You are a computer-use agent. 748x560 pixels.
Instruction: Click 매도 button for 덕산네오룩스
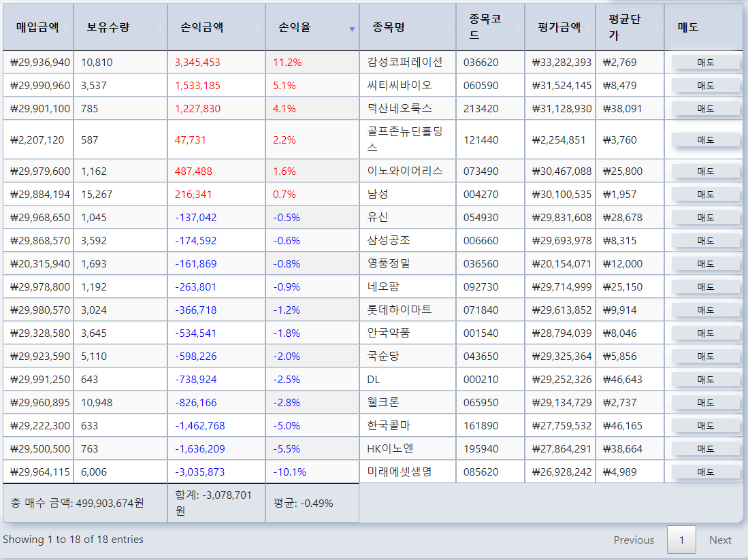[x=706, y=109]
